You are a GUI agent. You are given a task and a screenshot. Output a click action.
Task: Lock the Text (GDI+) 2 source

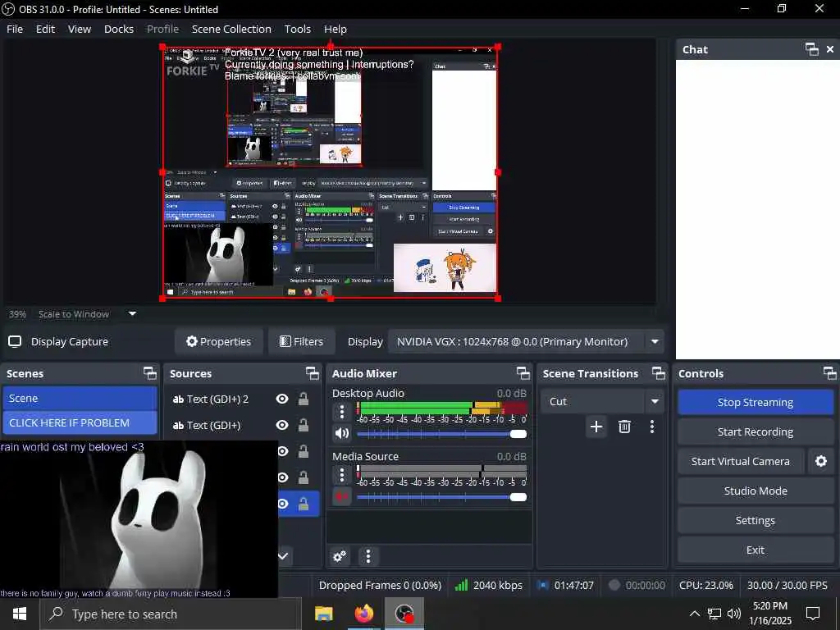tap(304, 399)
